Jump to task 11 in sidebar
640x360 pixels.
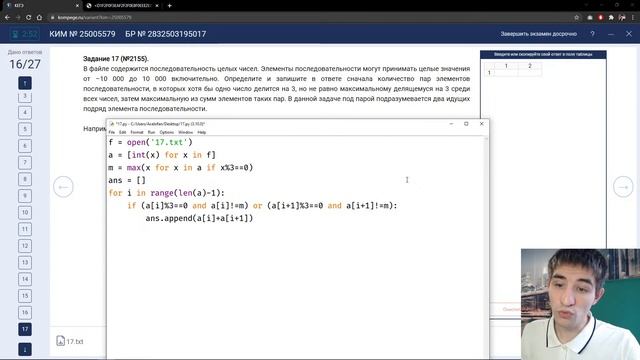(x=25, y=229)
